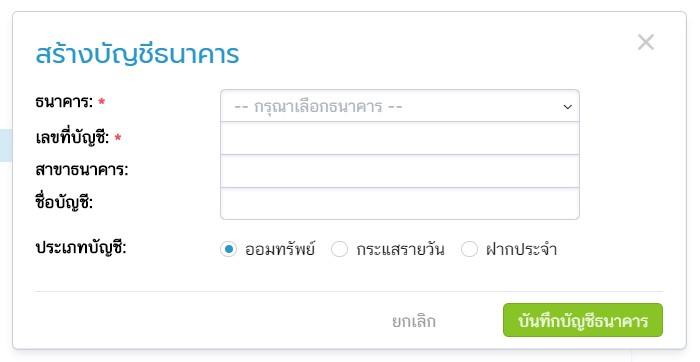Image resolution: width=700 pixels, height=362 pixels.
Task: Click the ออมทรัพย์ option label text
Action: 280,249
